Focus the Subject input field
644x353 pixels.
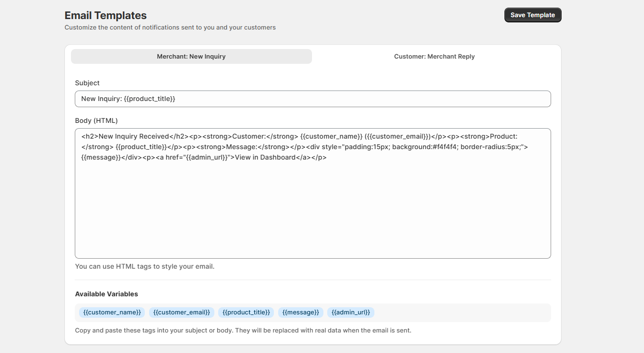(x=312, y=99)
